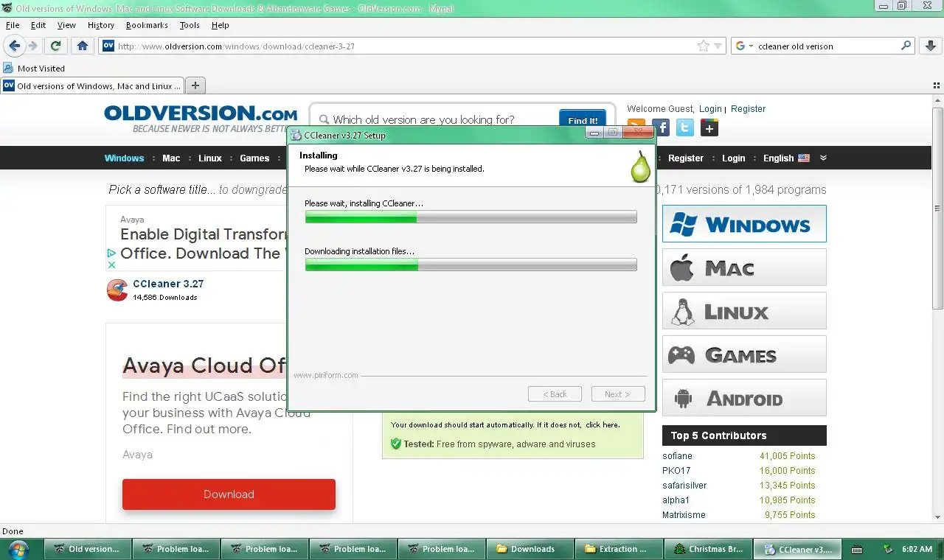Open the big Windows platform button
This screenshot has height=560, width=944.
(x=744, y=223)
